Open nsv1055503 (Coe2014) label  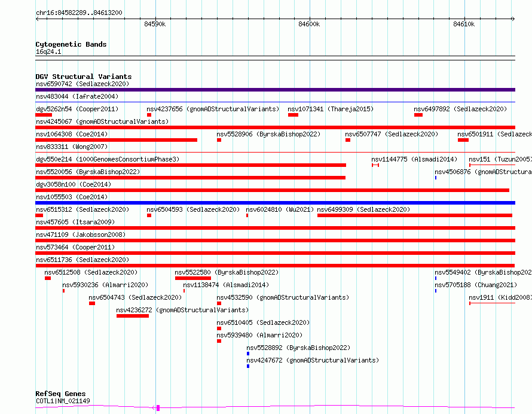[x=72, y=197]
